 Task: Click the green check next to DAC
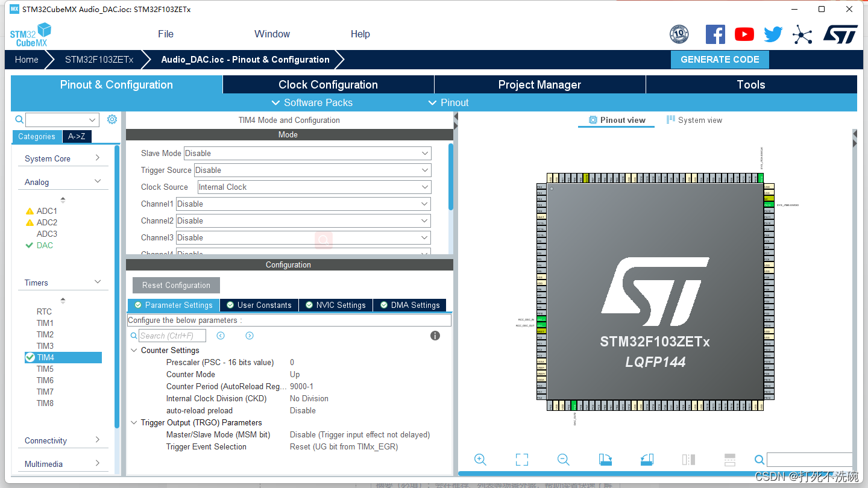point(29,245)
